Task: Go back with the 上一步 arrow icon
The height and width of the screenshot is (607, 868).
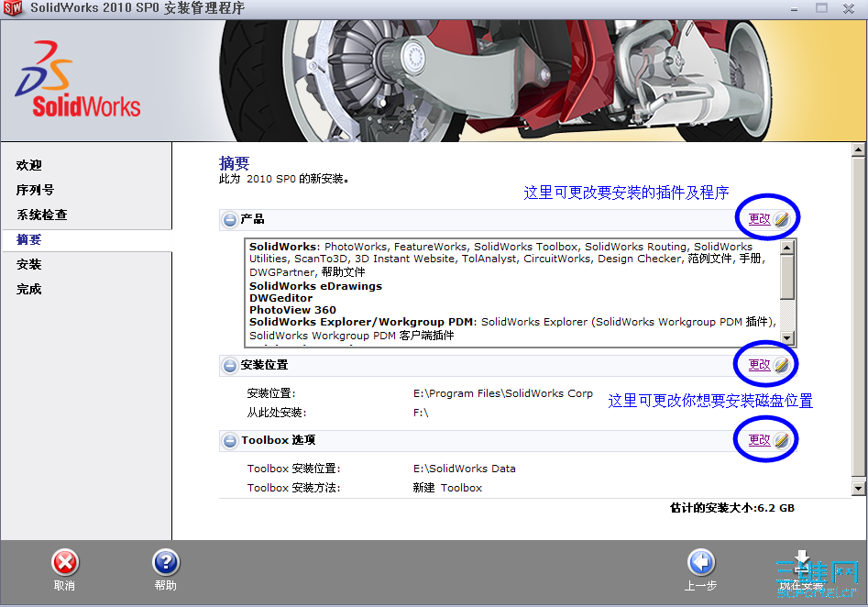Action: 701,563
